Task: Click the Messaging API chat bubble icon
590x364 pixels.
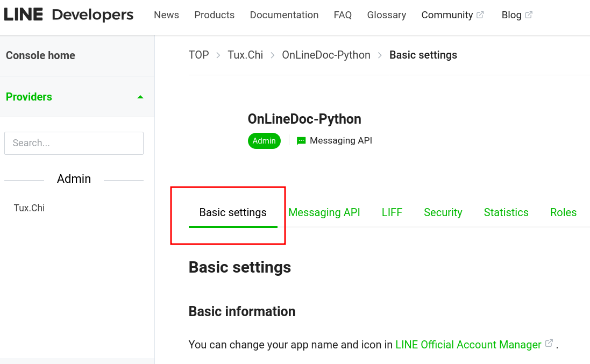Action: click(301, 140)
